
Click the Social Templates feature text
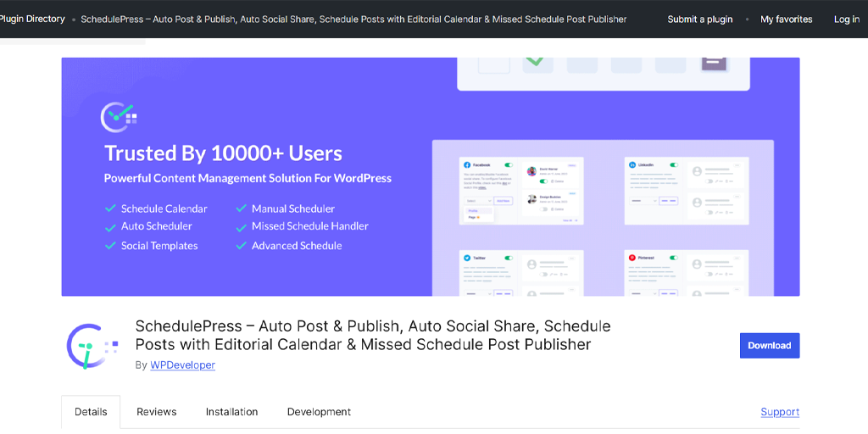click(x=159, y=246)
